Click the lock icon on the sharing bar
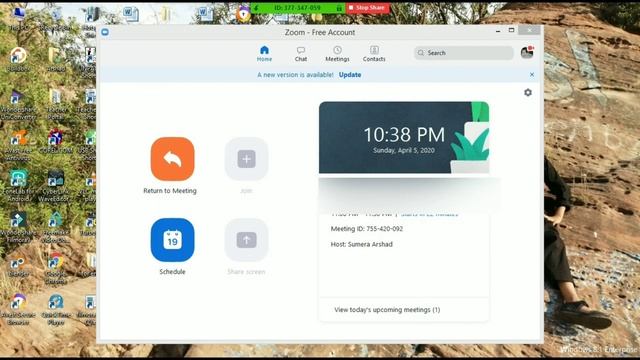 tap(339, 8)
